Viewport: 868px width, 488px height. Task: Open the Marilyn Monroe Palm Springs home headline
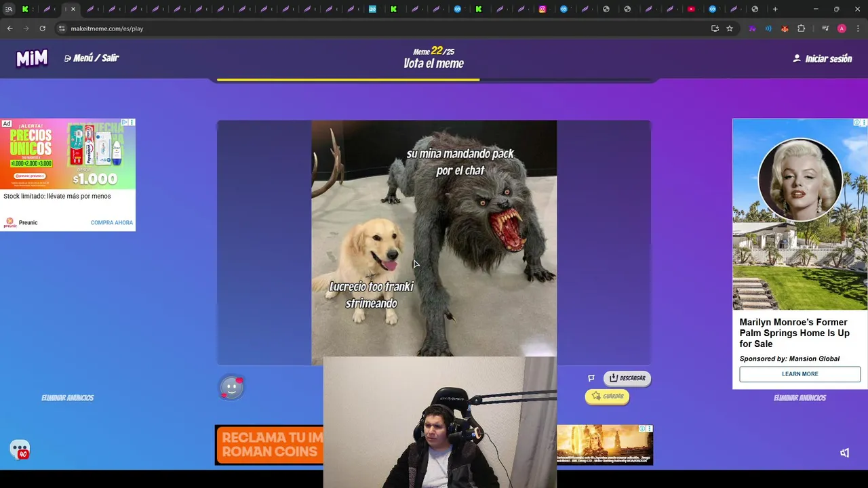pos(794,333)
